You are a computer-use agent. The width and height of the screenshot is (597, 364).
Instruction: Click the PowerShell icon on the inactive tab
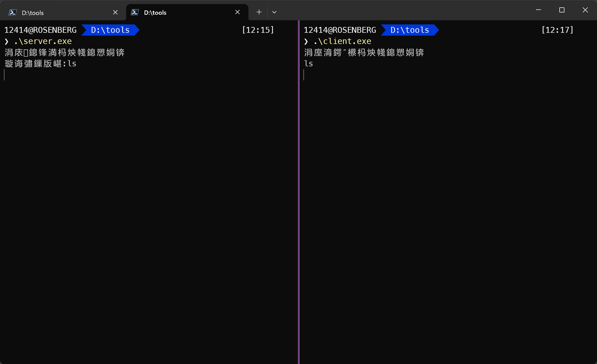(13, 12)
